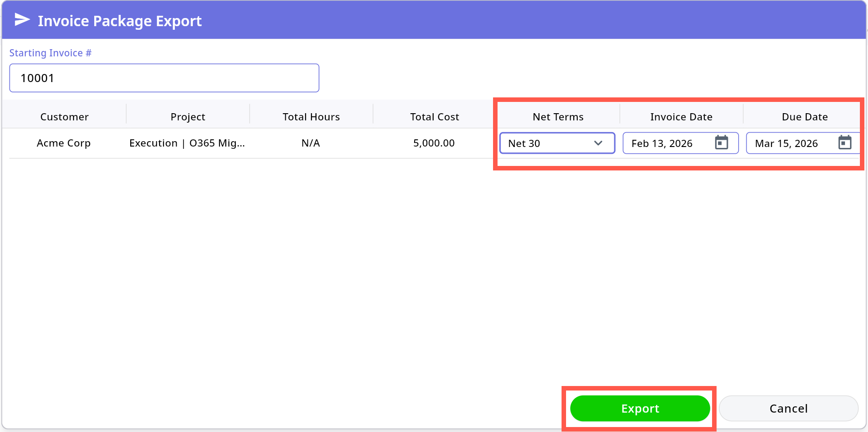Click the Export button
The width and height of the screenshot is (868, 432).
click(640, 409)
